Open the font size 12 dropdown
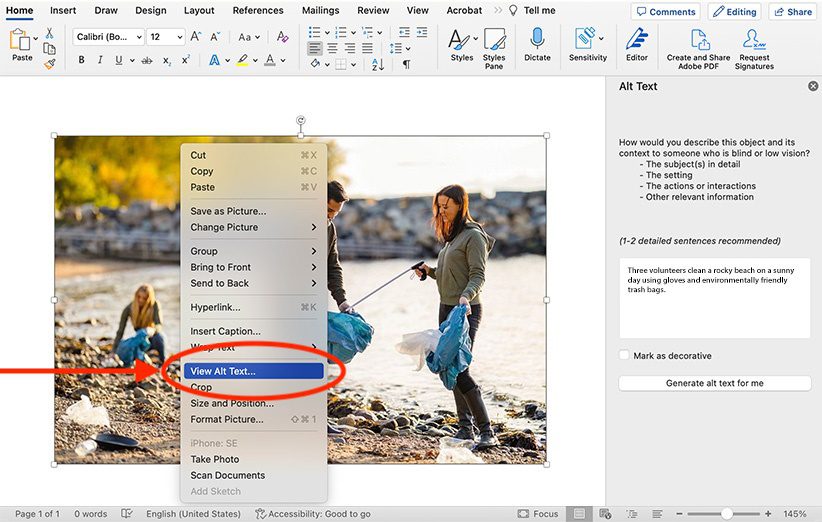The image size is (822, 522). pos(180,37)
